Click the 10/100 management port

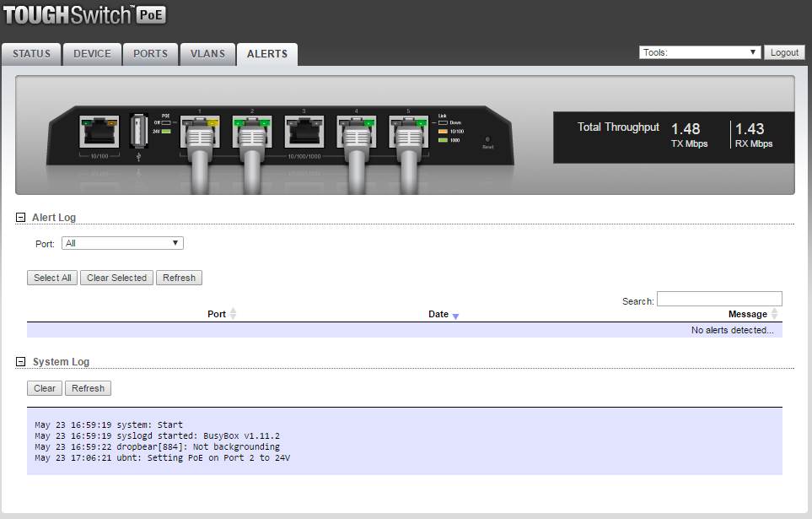pos(98,132)
